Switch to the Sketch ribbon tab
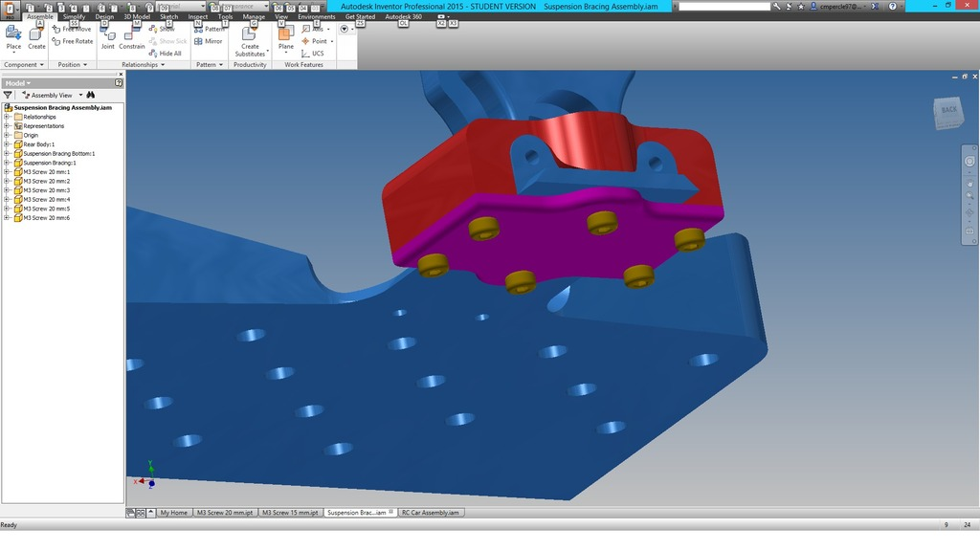This screenshot has height=551, width=980. coord(168,17)
